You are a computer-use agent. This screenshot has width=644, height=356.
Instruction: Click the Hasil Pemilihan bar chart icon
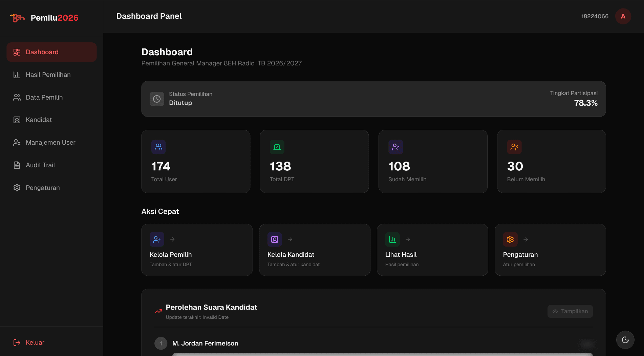click(17, 75)
